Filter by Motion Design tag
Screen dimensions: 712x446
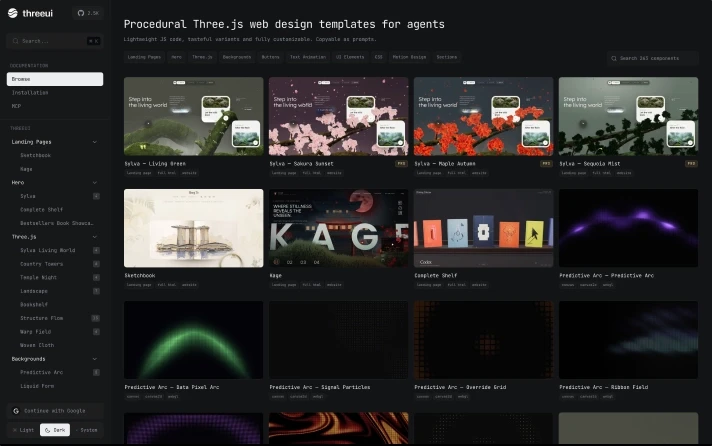pos(409,57)
